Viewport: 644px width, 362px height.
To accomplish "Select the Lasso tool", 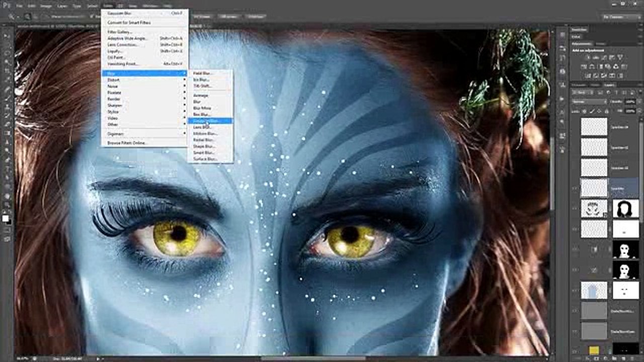I will [x=8, y=53].
